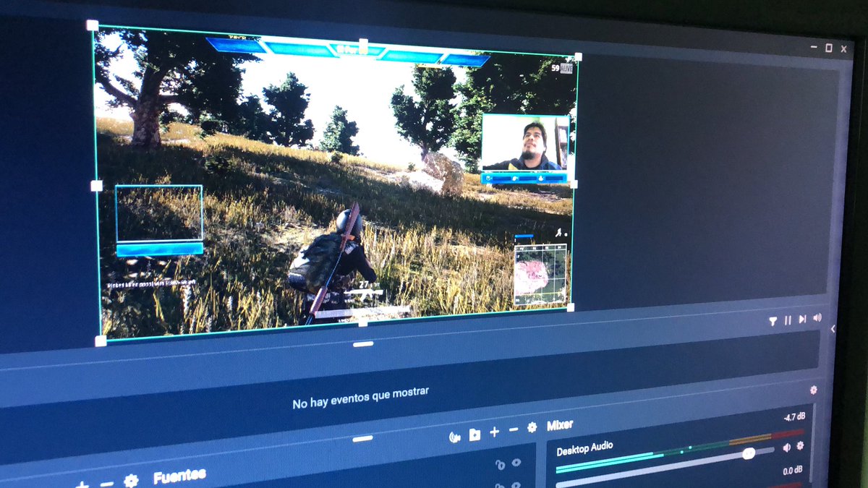Screen dimensions: 868x488
Task: Click the preview's top-left corner handle
Action: (x=93, y=25)
